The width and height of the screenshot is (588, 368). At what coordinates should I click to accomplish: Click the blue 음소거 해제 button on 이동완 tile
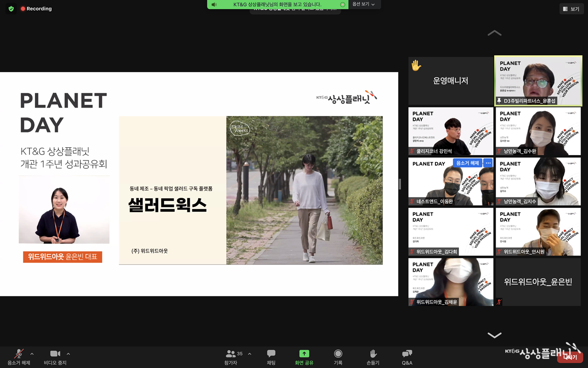point(468,163)
